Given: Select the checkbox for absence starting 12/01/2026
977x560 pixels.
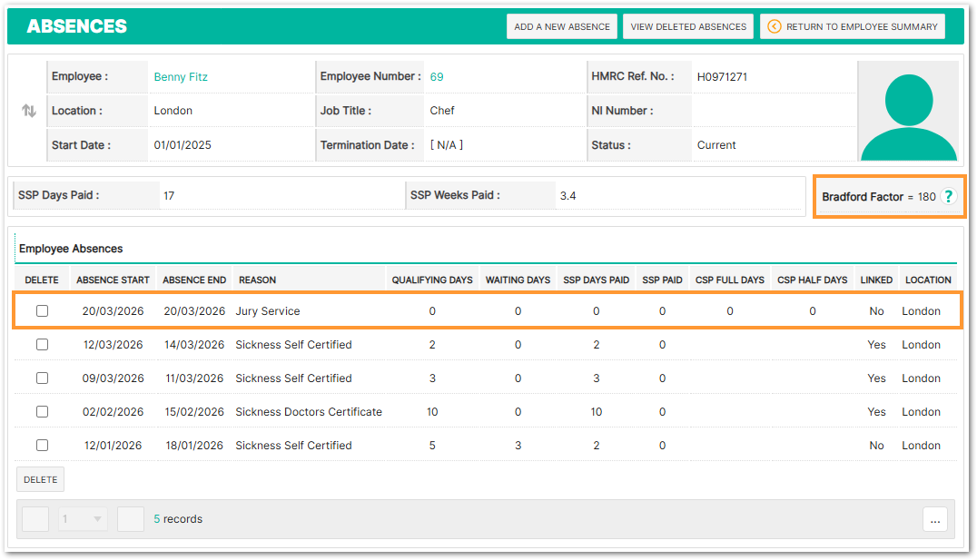Looking at the screenshot, I should [42, 446].
